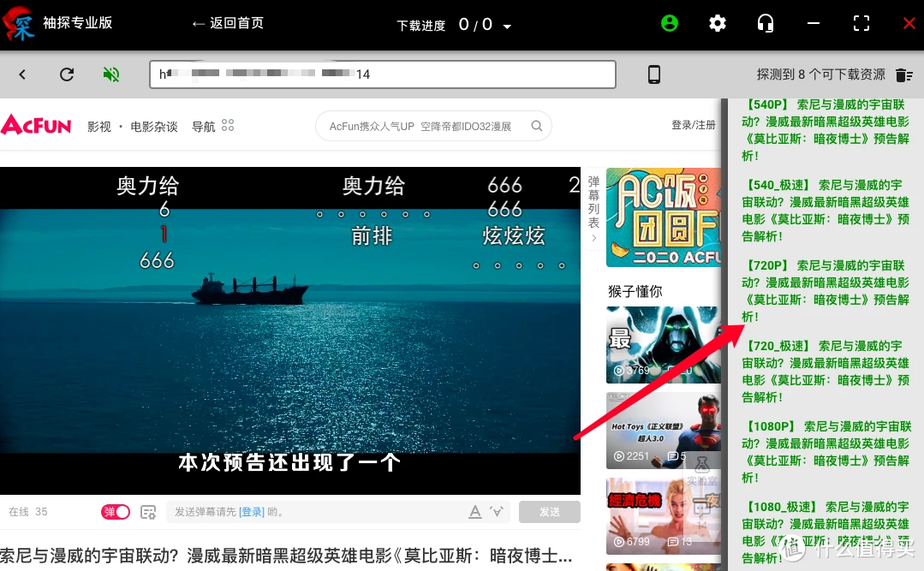Focus the URL address bar
The image size is (924, 571).
[383, 74]
